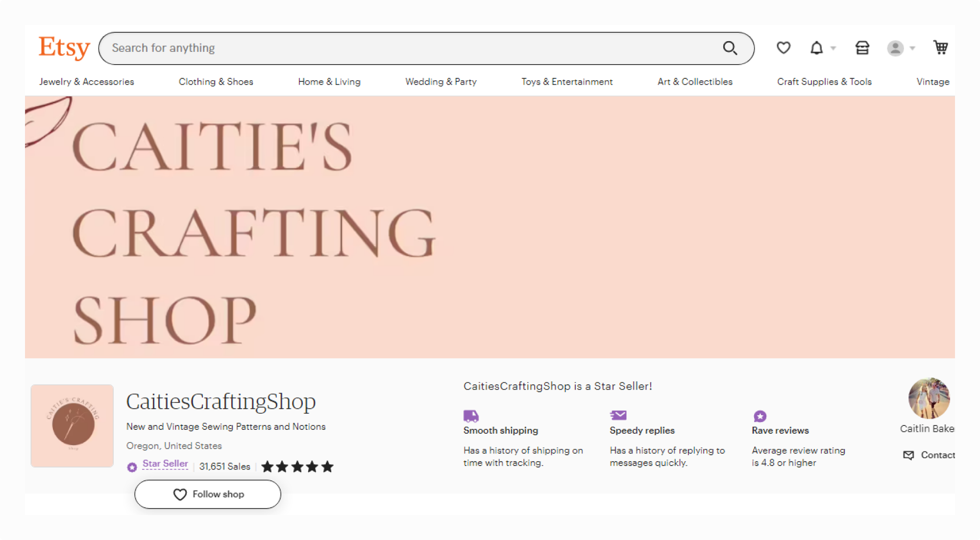Open the Art & Collectibles category

pos(695,82)
